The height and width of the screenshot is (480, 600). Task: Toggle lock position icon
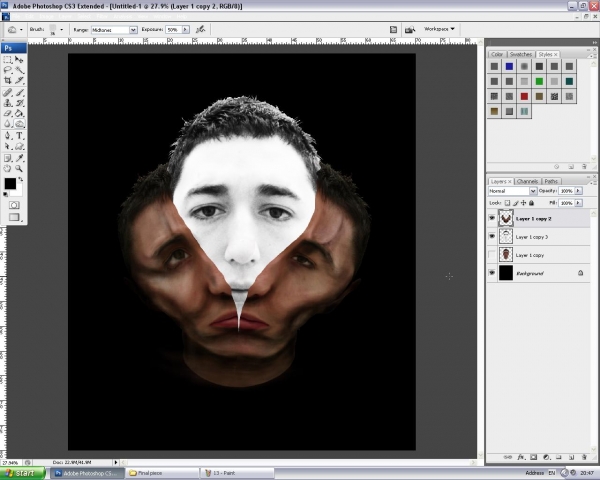[x=523, y=203]
